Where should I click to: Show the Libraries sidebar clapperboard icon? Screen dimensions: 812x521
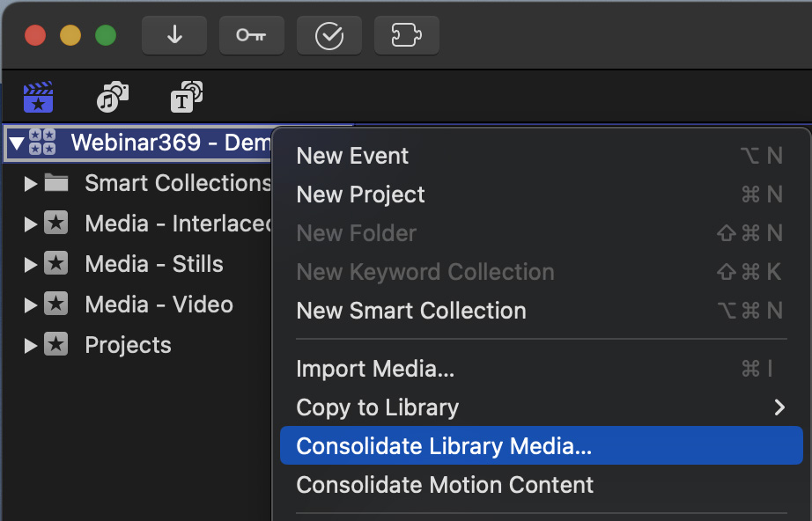coord(39,98)
